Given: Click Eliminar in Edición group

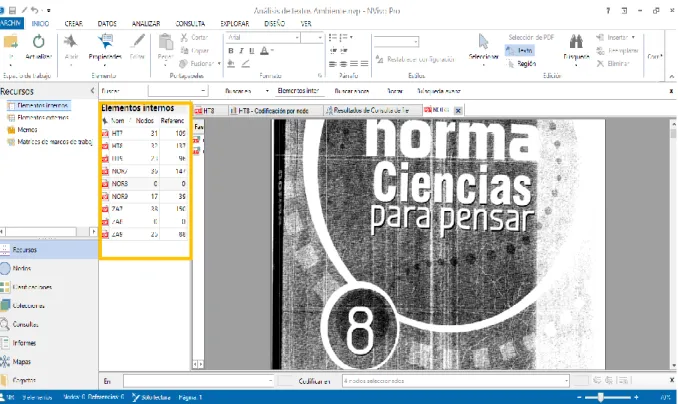Looking at the screenshot, I should 613,64.
